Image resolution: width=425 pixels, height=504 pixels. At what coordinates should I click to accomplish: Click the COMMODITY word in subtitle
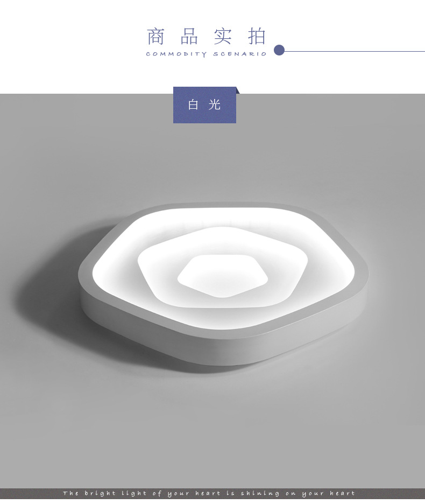coord(176,54)
